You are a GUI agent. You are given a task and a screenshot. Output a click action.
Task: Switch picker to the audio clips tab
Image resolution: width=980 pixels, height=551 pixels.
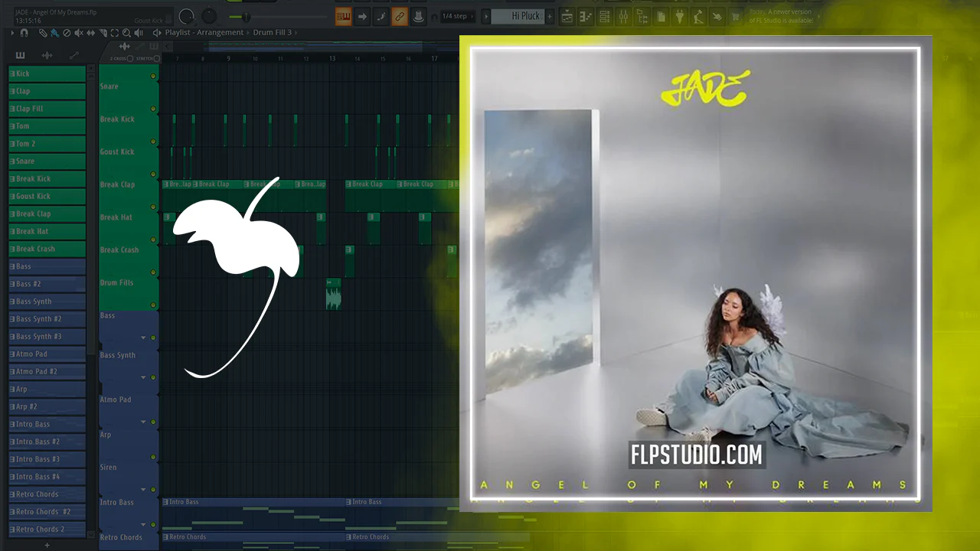pos(47,55)
